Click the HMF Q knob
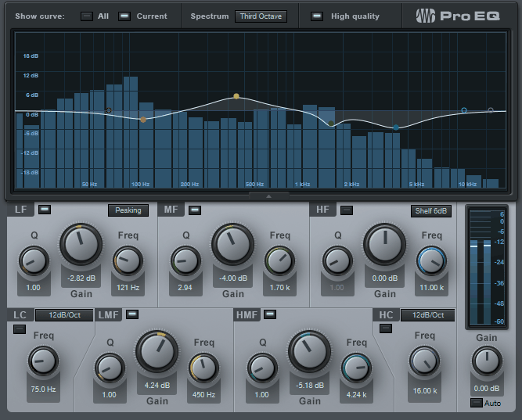 click(x=262, y=368)
